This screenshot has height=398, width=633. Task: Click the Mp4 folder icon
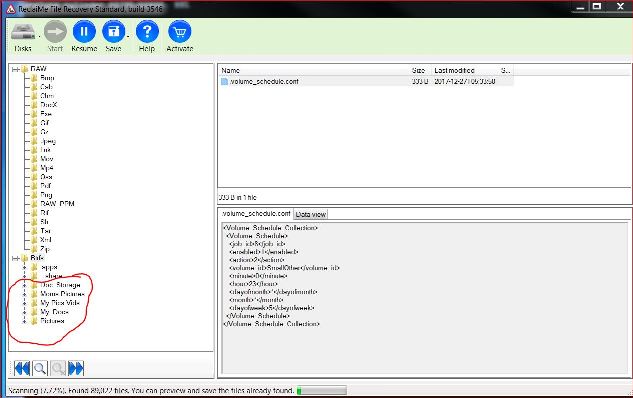(x=34, y=168)
